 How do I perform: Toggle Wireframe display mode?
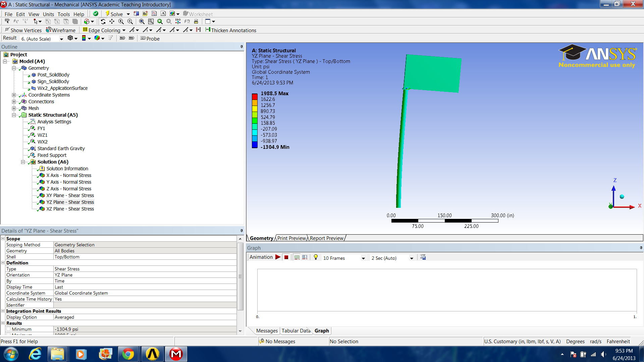(x=61, y=30)
